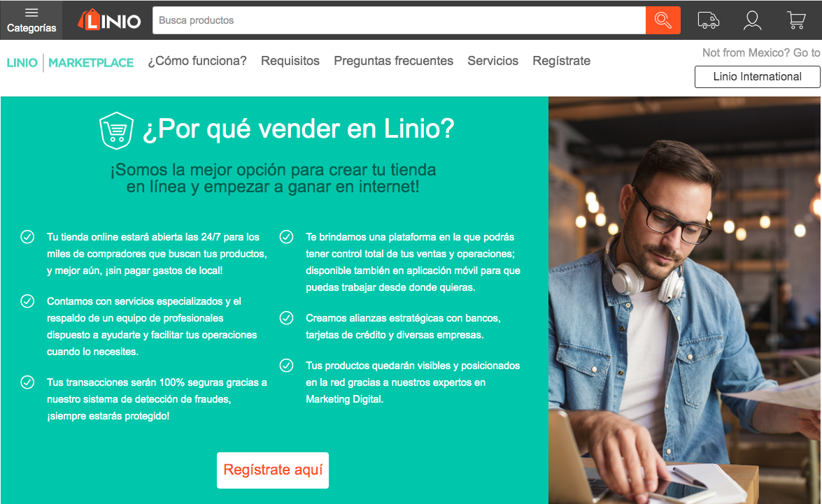Go to the Requisitos section
Screen dimensions: 822x504
click(x=290, y=61)
